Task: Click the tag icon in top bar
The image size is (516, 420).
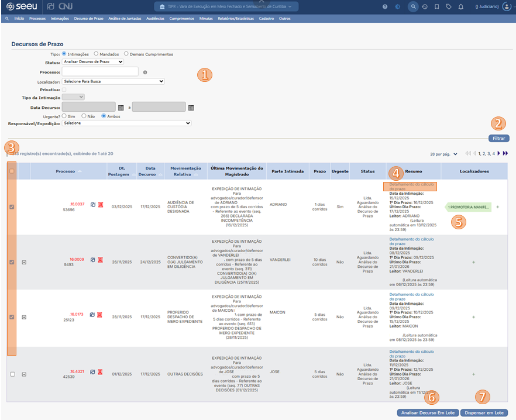Action: coord(449,6)
